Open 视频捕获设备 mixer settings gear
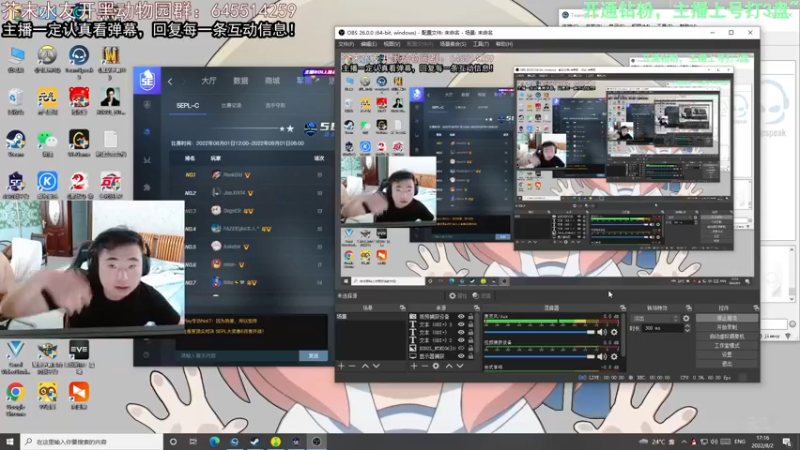This screenshot has width=800, height=450. click(x=614, y=357)
